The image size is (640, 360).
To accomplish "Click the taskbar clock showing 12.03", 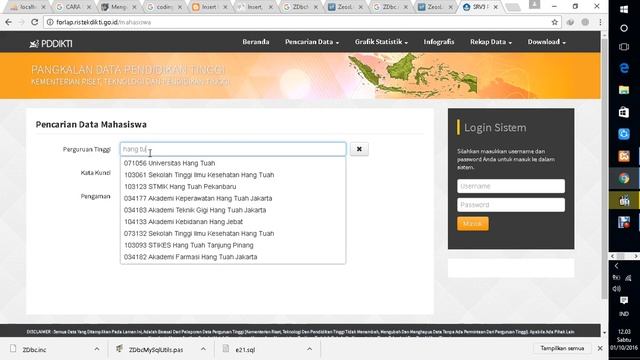I will click(624, 340).
